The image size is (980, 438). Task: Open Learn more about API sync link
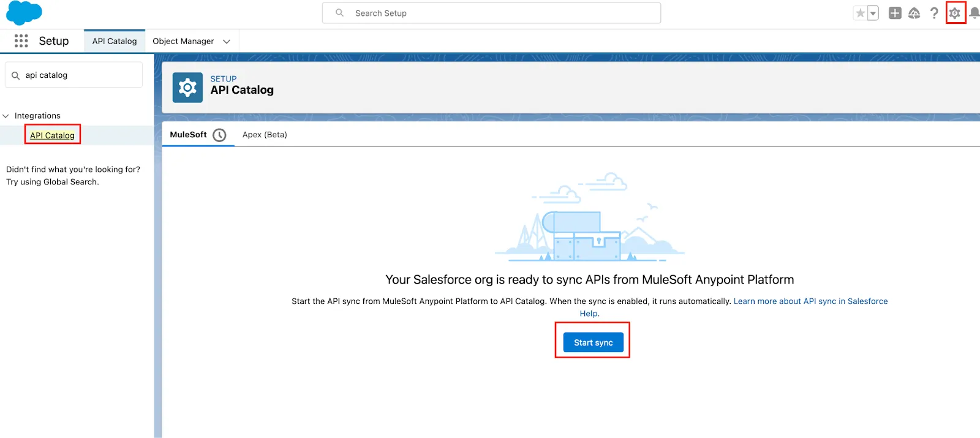click(810, 301)
